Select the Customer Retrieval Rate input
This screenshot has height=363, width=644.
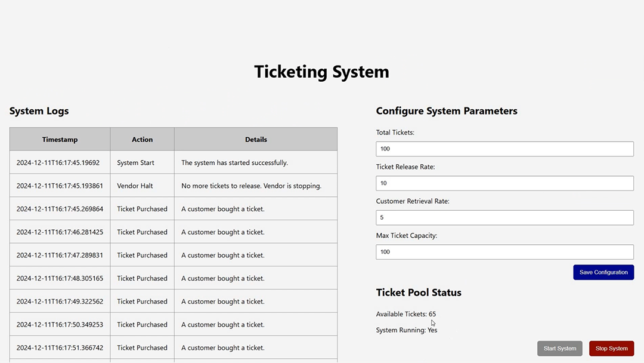[x=504, y=217]
